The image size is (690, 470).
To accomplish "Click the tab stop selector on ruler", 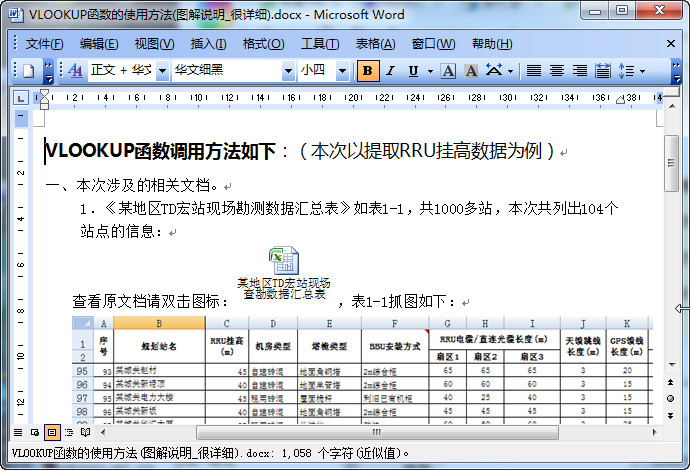I will [21, 98].
